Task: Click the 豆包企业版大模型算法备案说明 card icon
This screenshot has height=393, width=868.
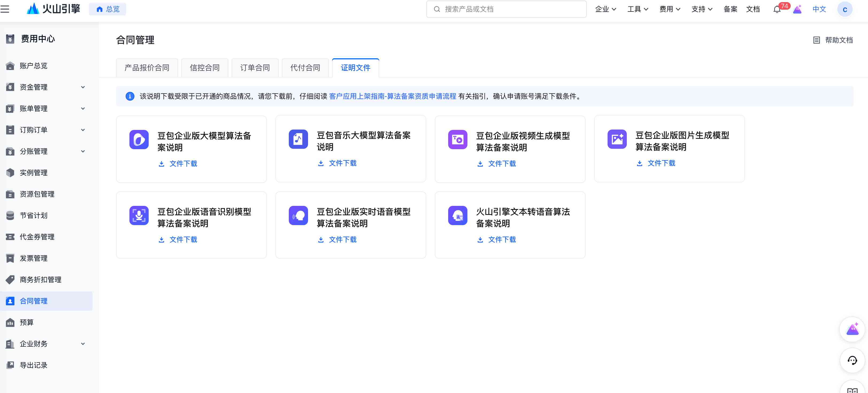Action: [139, 139]
